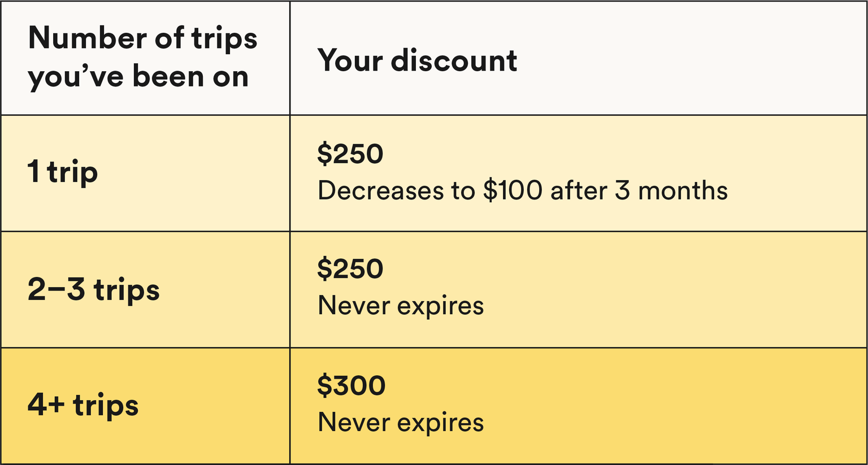Select the "1 trip" row label

[63, 172]
